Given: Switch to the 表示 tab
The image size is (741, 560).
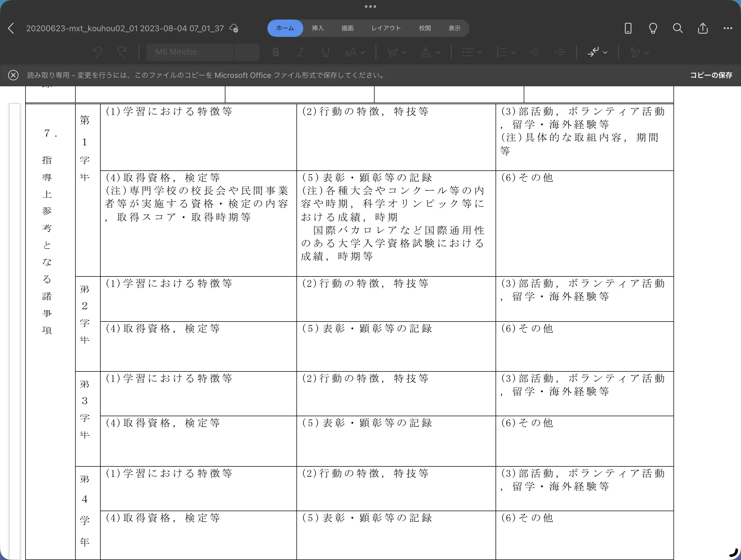Looking at the screenshot, I should 455,28.
